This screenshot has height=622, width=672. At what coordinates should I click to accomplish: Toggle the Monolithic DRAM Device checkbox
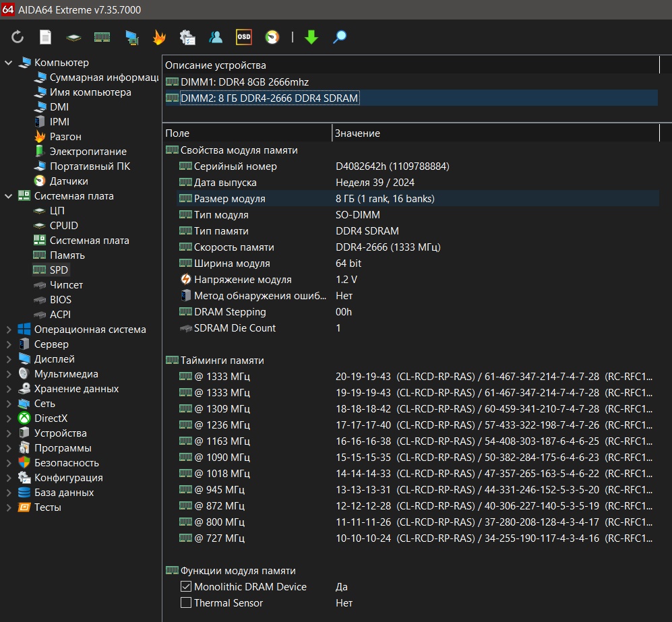(x=186, y=586)
